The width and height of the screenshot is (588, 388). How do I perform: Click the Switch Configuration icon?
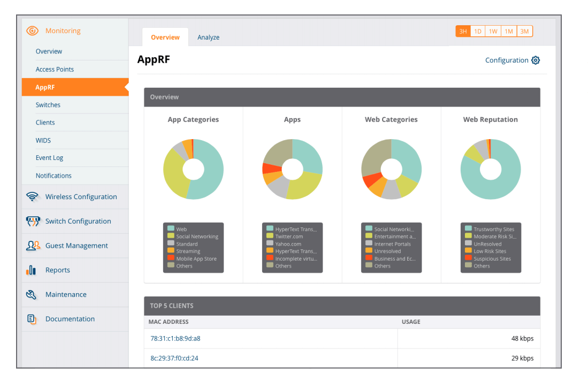tap(33, 222)
